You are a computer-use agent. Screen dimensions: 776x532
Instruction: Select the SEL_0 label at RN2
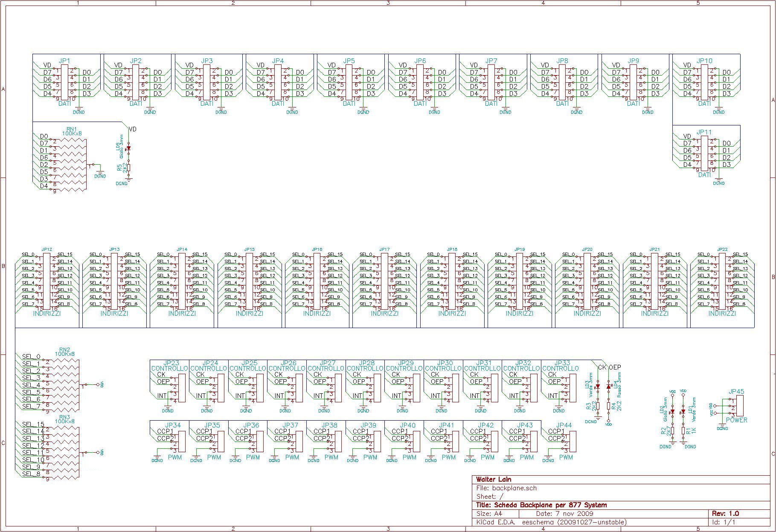[x=31, y=357]
